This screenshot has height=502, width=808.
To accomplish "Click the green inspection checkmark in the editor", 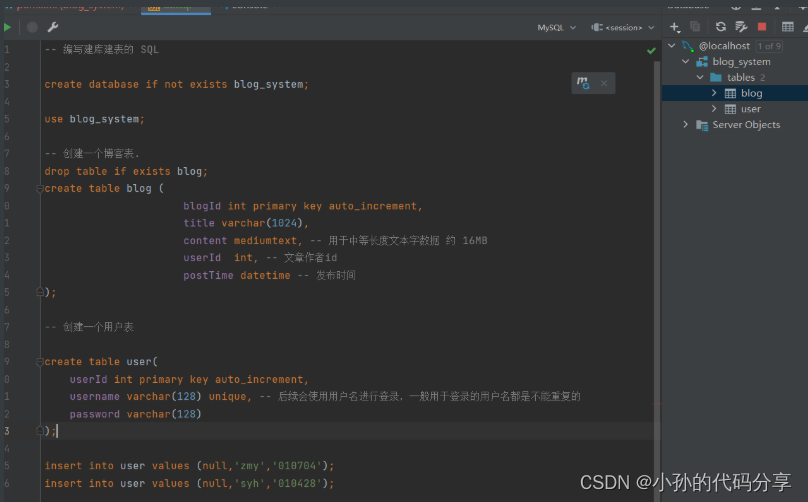I will [x=651, y=51].
